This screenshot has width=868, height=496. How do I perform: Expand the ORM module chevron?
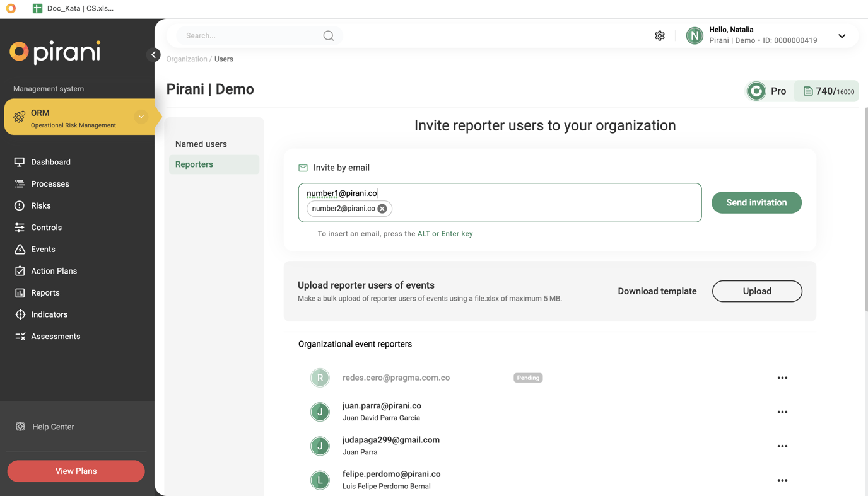[x=141, y=116]
